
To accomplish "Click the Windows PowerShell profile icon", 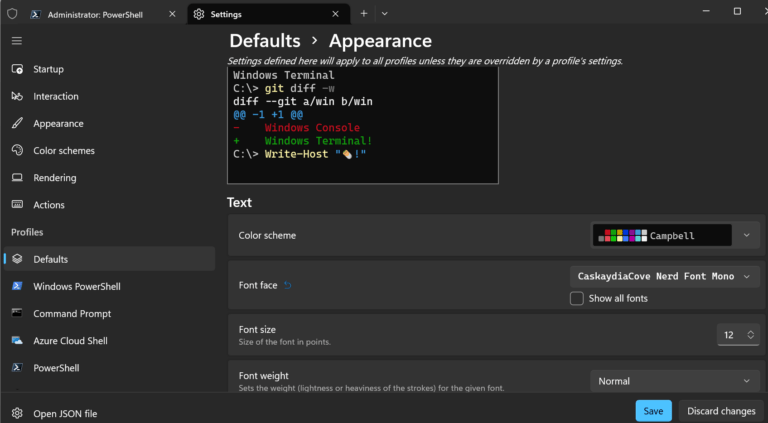I will (17, 286).
